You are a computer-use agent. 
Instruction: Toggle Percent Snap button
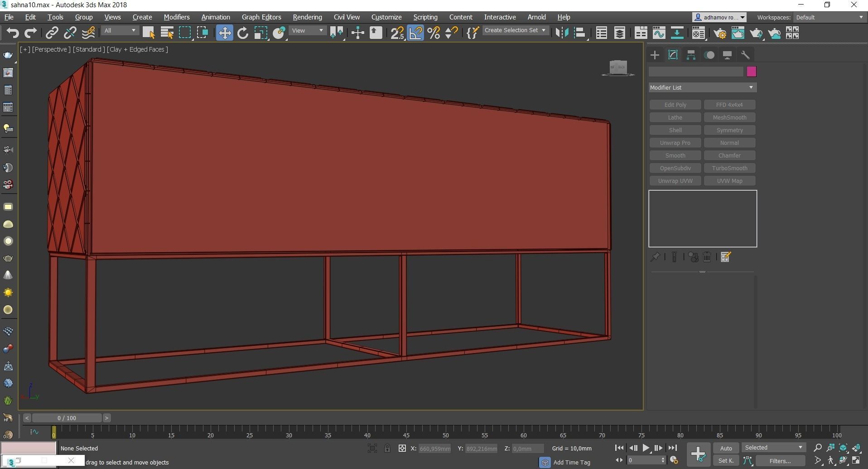pos(434,33)
